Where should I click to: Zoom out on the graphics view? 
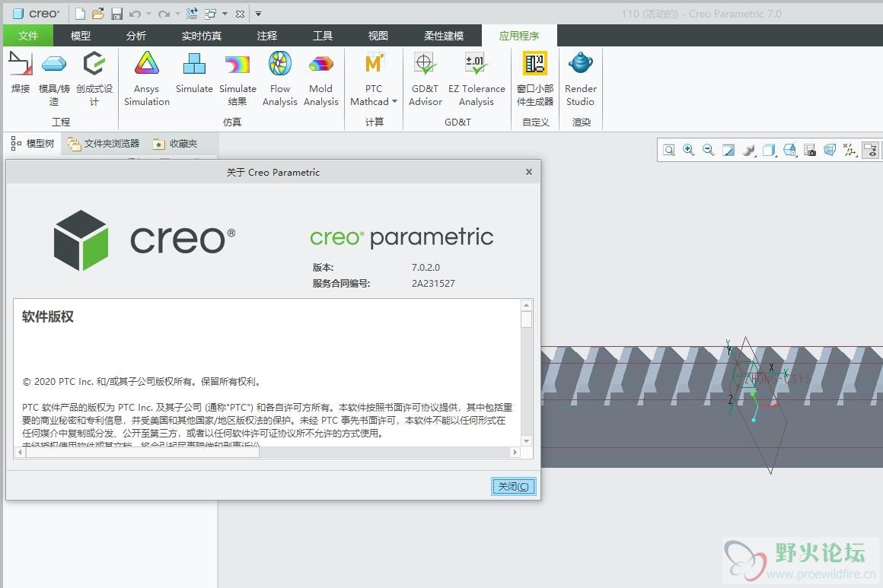point(709,151)
